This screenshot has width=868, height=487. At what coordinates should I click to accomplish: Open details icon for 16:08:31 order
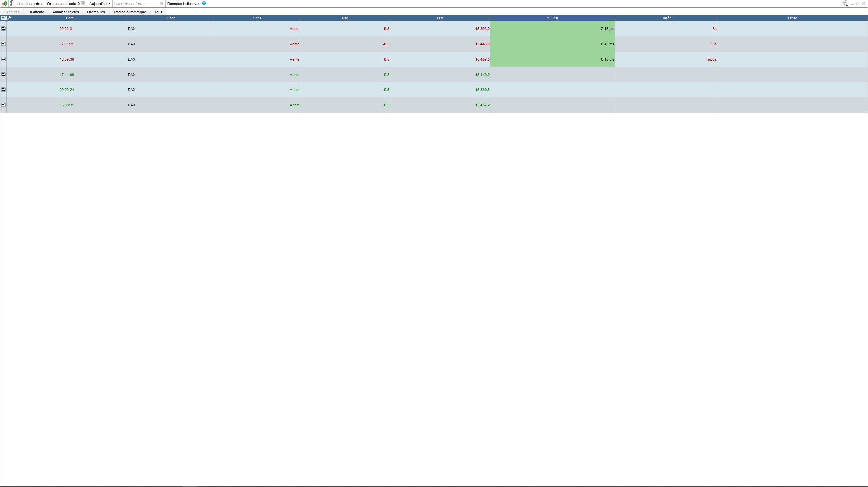pos(3,105)
